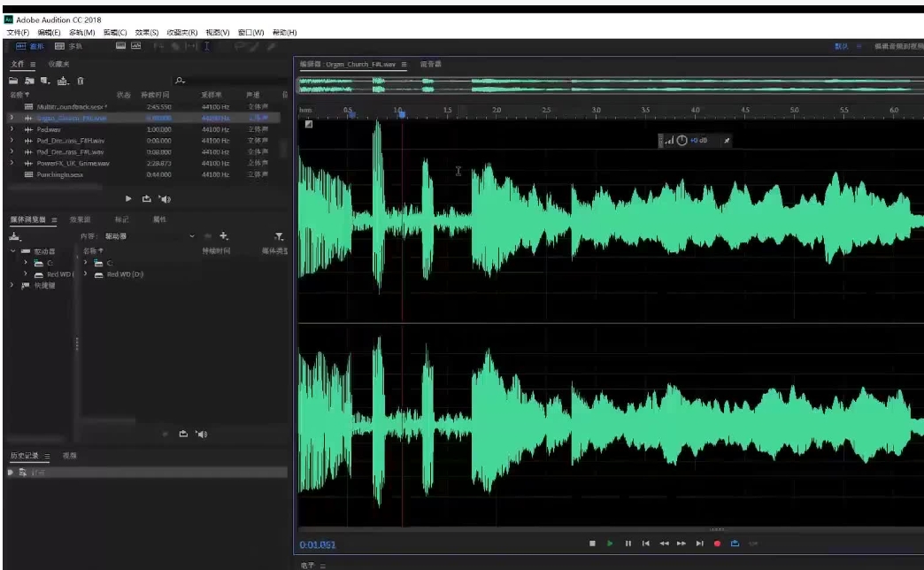Expand Organ_Church wav file row

pyautogui.click(x=12, y=118)
